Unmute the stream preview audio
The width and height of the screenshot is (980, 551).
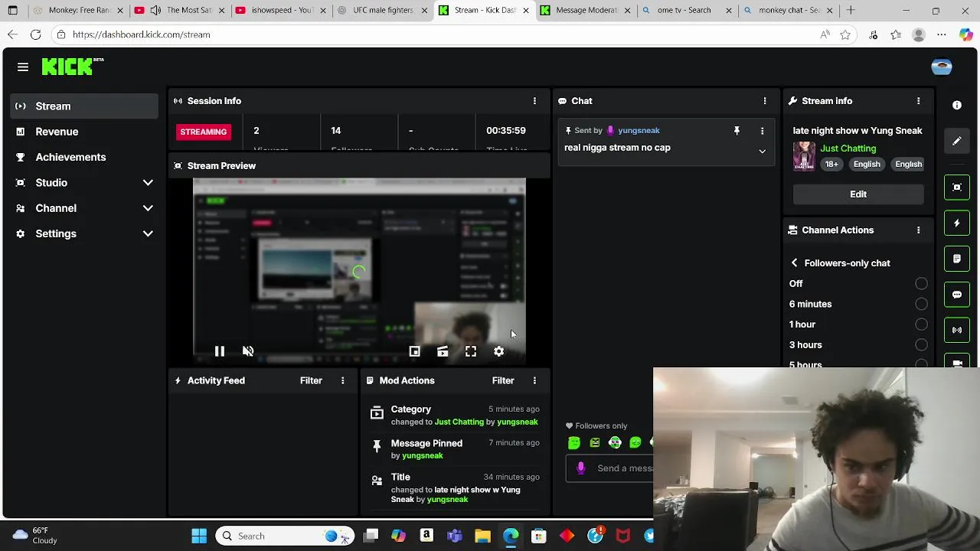click(x=248, y=351)
